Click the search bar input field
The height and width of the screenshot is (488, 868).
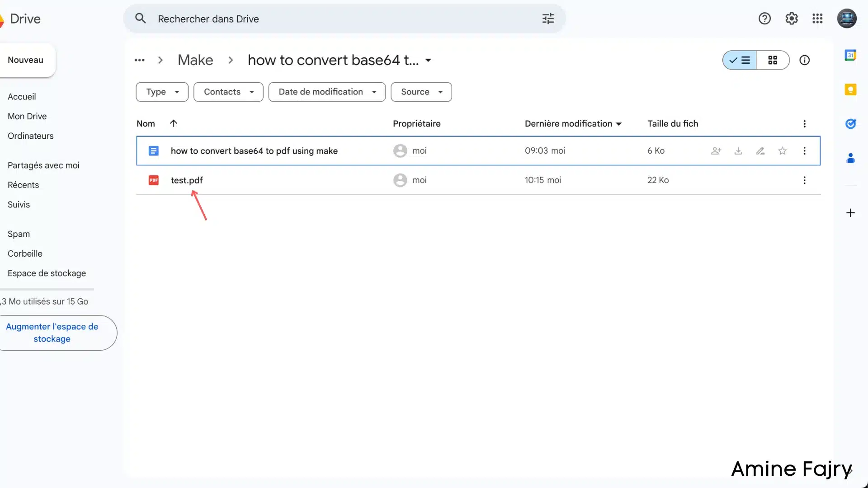tap(344, 19)
